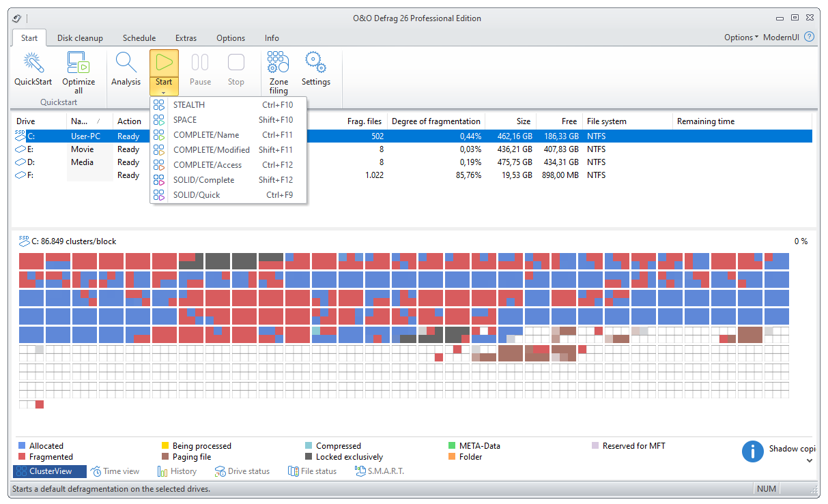Sort by the Drive column header
Image resolution: width=828 pixels, height=504 pixels.
[40, 121]
